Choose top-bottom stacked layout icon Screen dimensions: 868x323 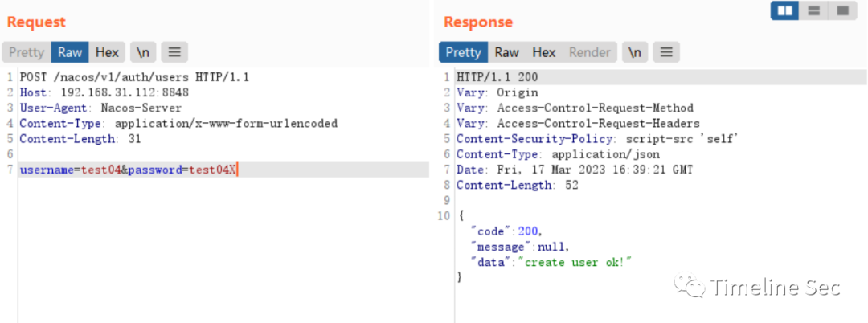point(813,10)
